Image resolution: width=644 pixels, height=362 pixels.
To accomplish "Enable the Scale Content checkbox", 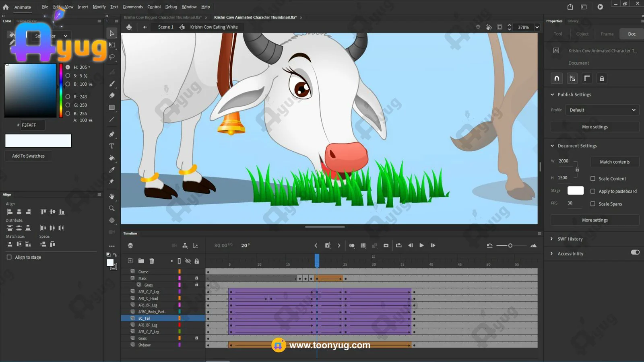I will coord(593,179).
